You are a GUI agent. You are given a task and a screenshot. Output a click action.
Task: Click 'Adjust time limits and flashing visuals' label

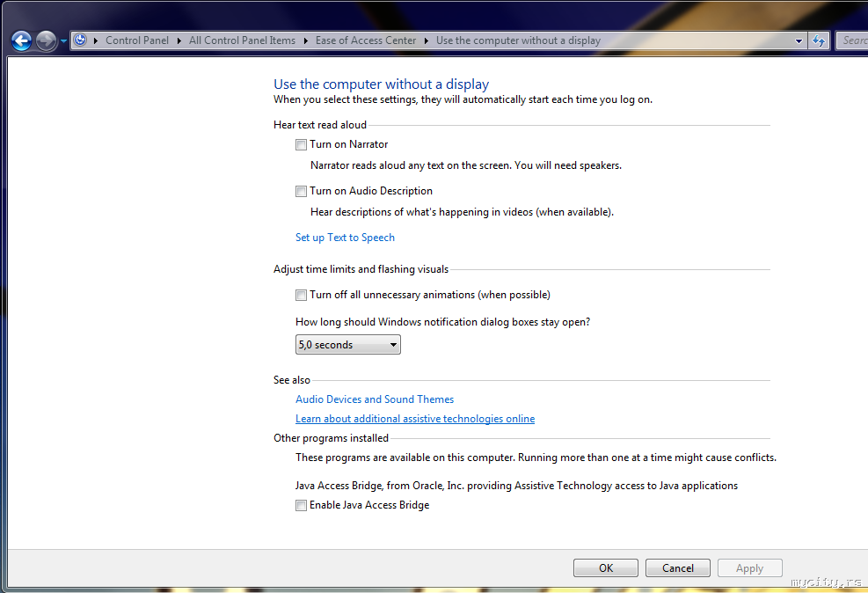pos(361,269)
